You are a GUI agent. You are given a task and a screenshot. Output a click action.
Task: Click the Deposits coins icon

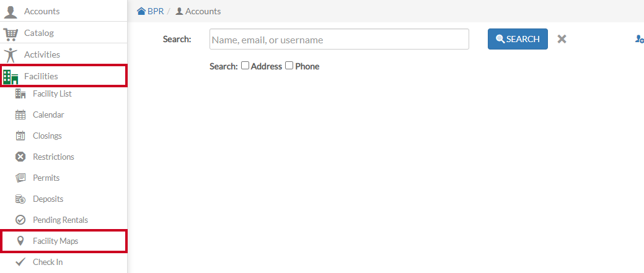(x=20, y=199)
